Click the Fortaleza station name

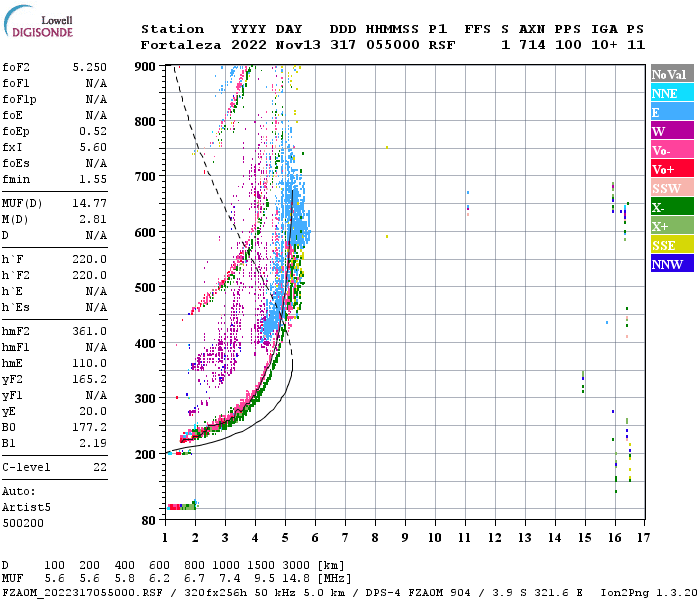tap(181, 45)
